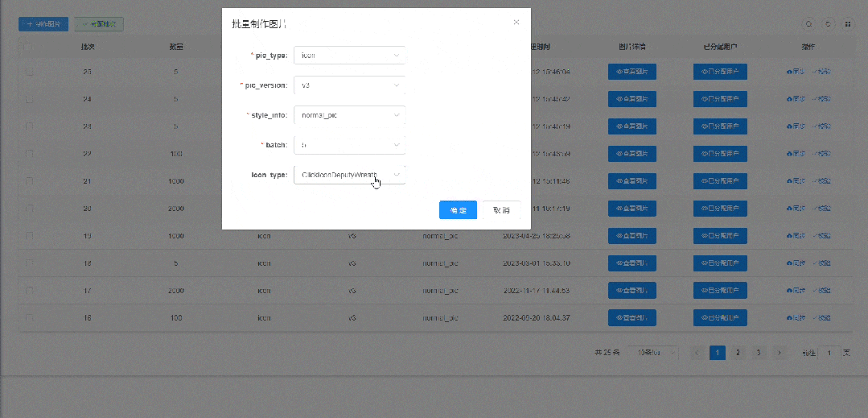Check the row checkbox for batch 21
The height and width of the screenshot is (418, 868).
[x=29, y=180]
